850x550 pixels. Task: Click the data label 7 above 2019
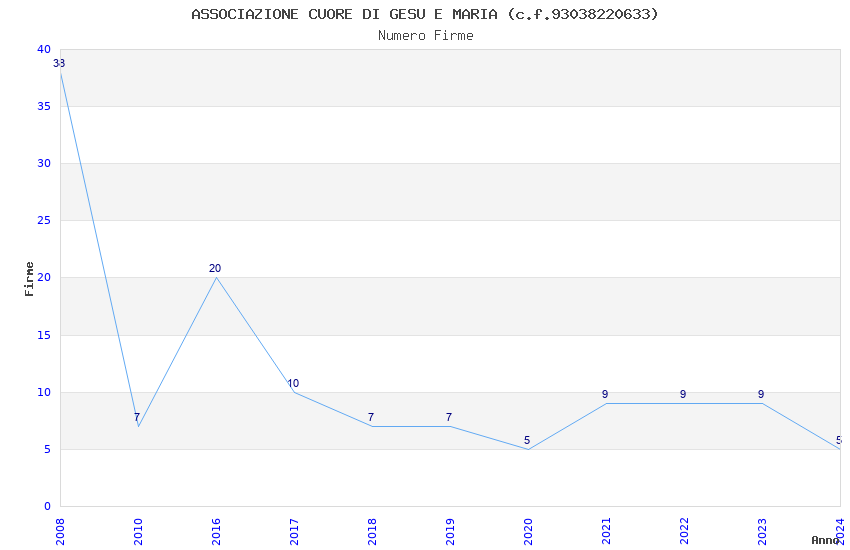449,417
